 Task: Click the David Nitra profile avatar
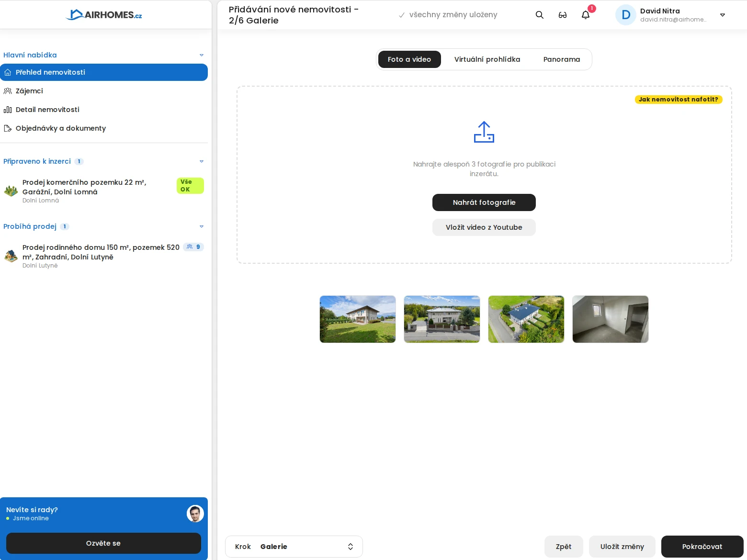click(x=625, y=15)
